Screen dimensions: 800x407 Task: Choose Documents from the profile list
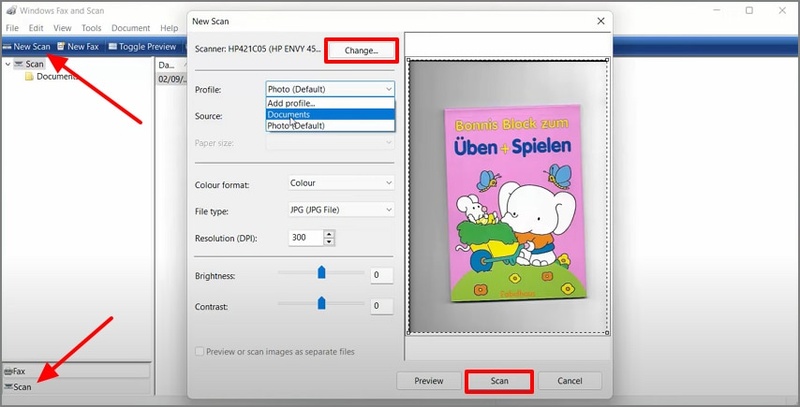(330, 114)
